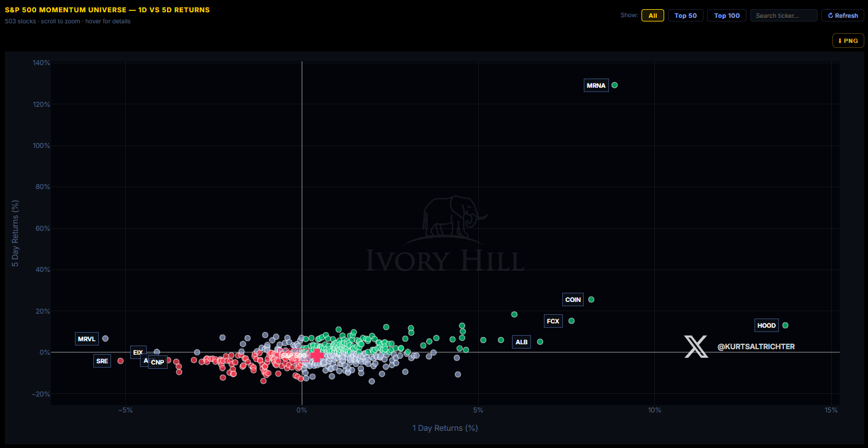868x448 pixels.
Task: Click the SRE ticker label
Action: pos(102,361)
